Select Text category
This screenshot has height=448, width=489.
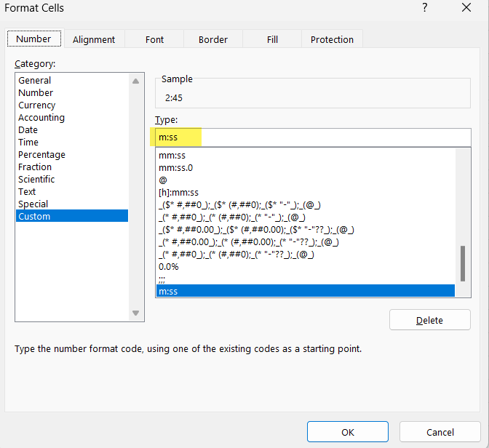click(72, 192)
